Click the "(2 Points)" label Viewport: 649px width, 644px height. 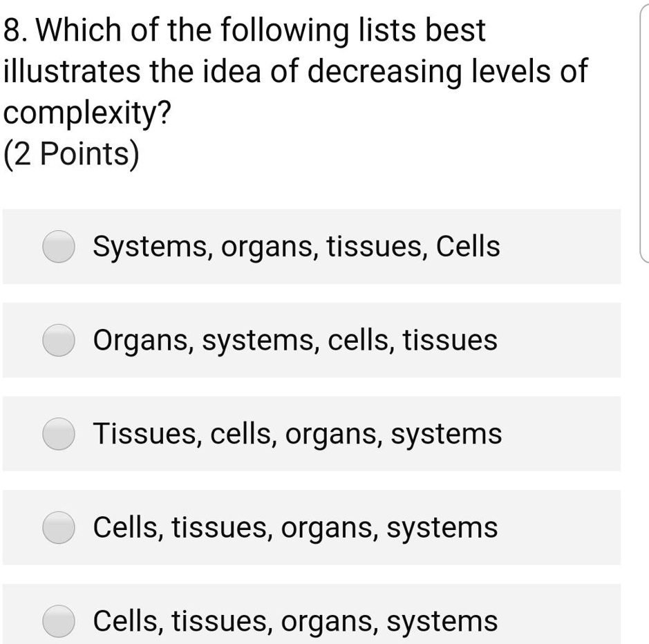pos(70,153)
